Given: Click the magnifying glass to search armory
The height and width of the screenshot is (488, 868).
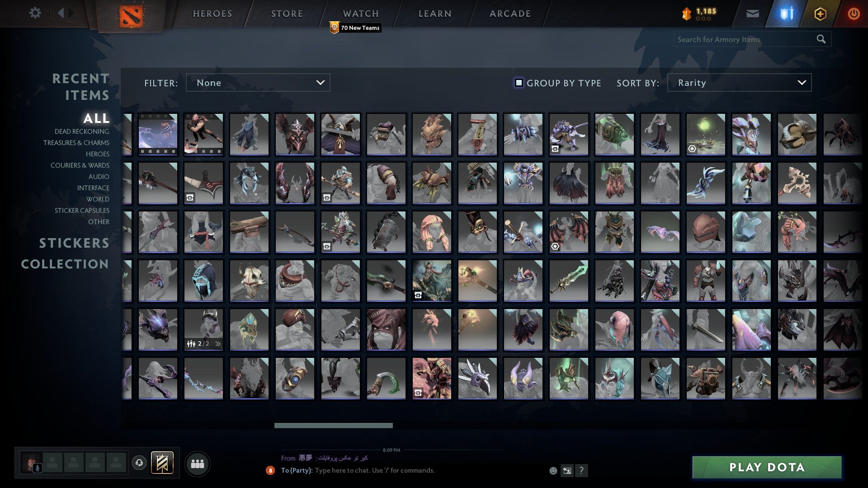Looking at the screenshot, I should point(821,39).
